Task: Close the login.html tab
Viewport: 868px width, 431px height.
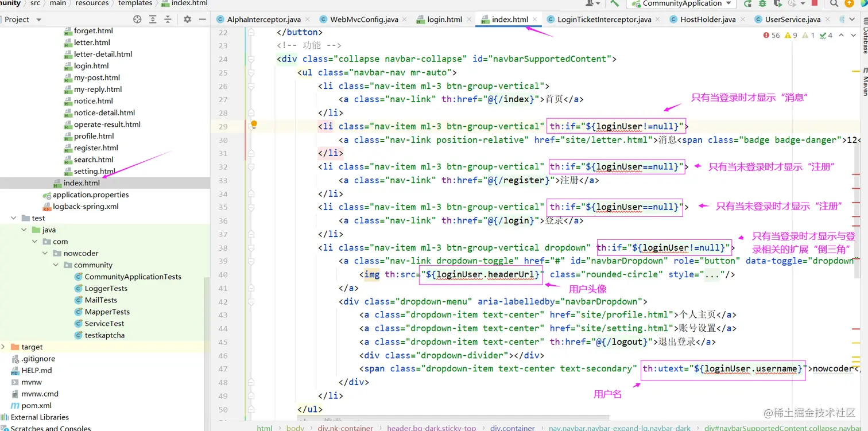Action: point(468,20)
